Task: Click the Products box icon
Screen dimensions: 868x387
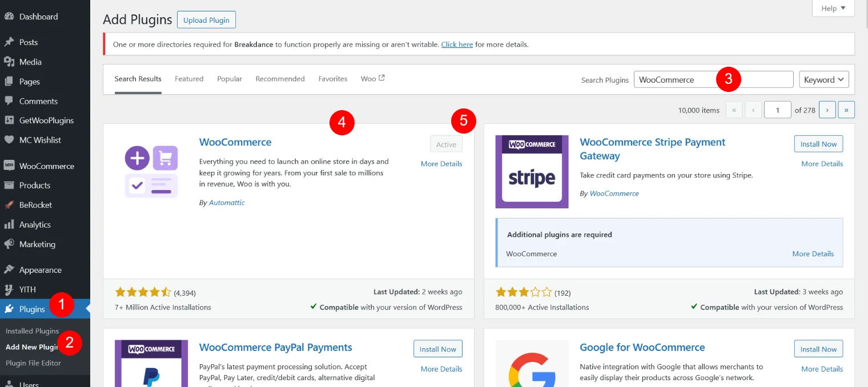Action: pos(9,186)
